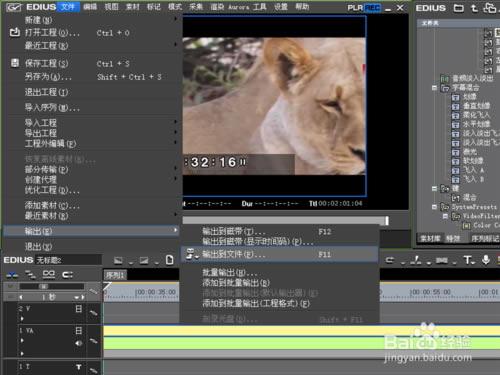This screenshot has width=500, height=375.
Task: Open the 工具 menu
Action: (x=260, y=7)
